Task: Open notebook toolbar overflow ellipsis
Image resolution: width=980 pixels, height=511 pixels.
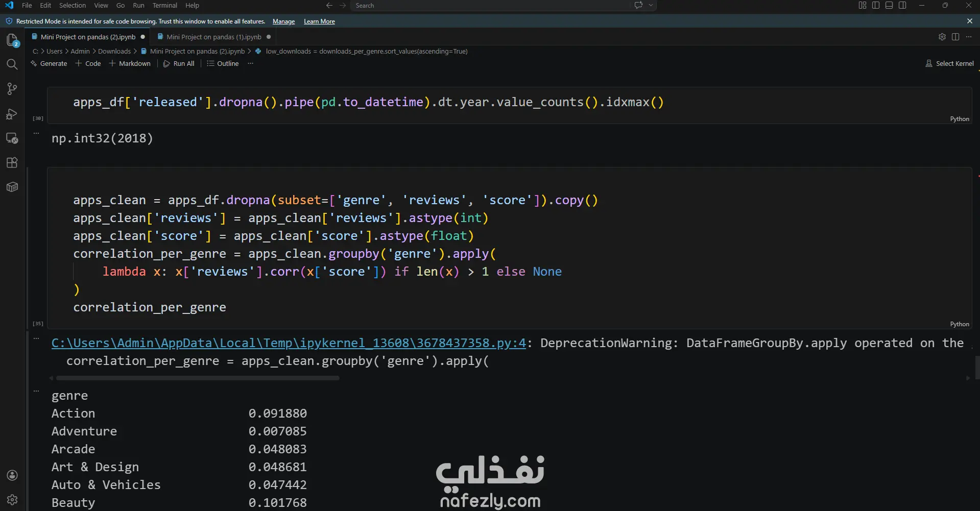Action: tap(250, 63)
